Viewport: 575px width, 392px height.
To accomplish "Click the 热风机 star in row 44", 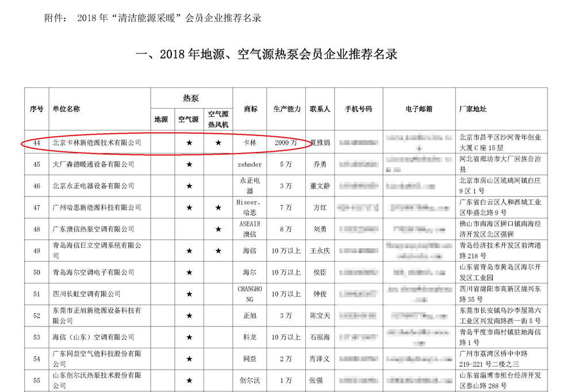I will tap(218, 143).
